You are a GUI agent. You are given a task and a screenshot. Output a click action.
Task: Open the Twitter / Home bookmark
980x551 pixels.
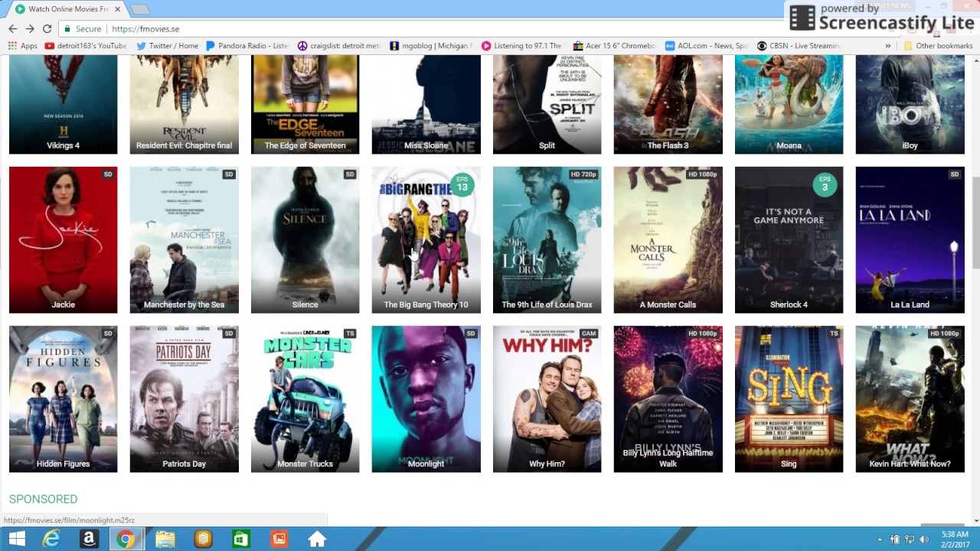167,46
